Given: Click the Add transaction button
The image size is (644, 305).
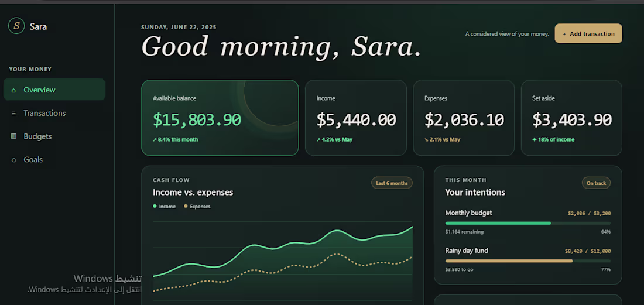Looking at the screenshot, I should tap(588, 33).
